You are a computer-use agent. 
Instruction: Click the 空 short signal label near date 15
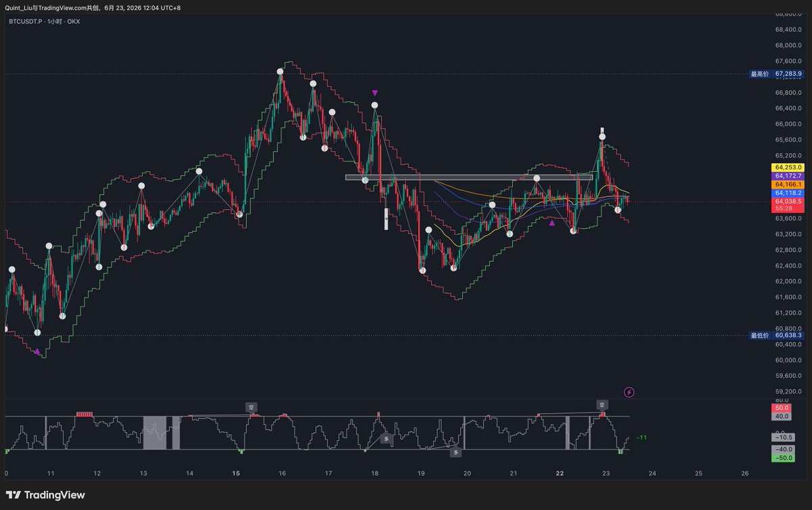click(x=252, y=407)
